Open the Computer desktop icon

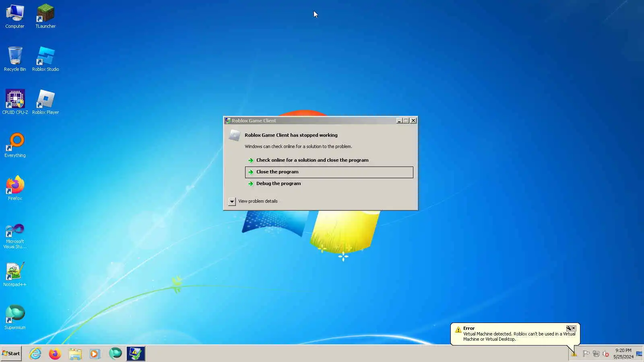15,16
